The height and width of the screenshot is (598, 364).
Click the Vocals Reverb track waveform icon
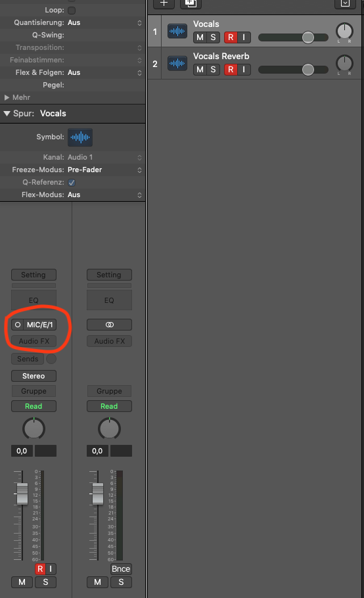(x=177, y=63)
